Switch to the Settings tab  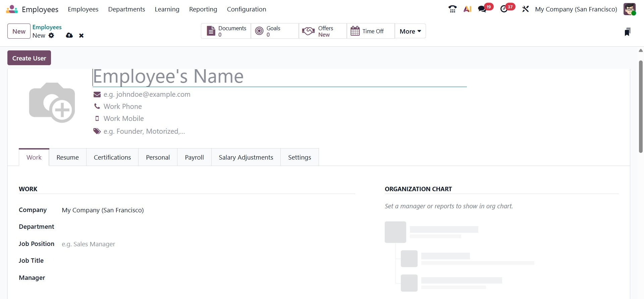point(300,157)
